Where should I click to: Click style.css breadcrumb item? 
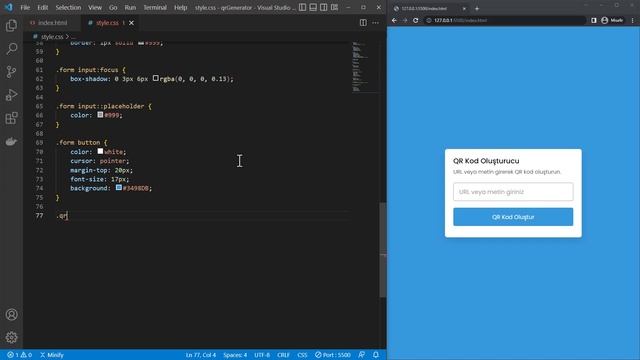click(52, 37)
